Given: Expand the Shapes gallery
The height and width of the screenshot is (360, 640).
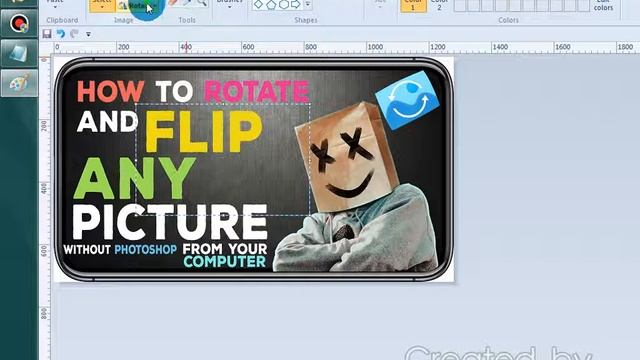Looking at the screenshot, I should pyautogui.click(x=308, y=4).
